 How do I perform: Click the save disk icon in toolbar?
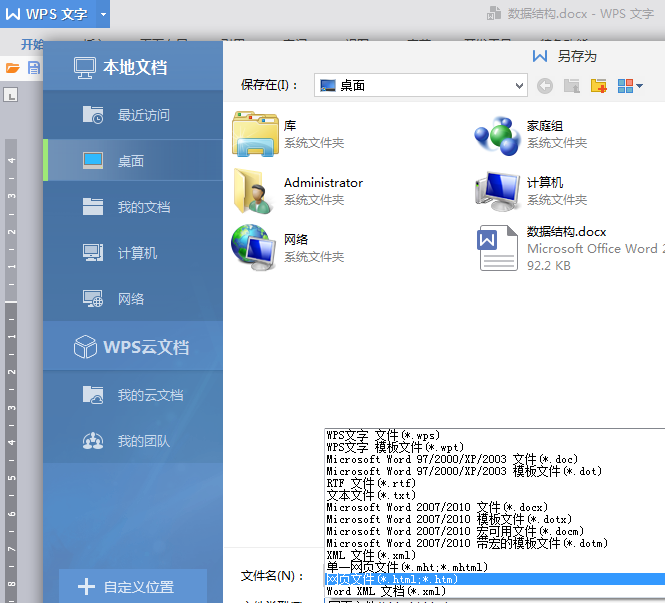coord(34,68)
